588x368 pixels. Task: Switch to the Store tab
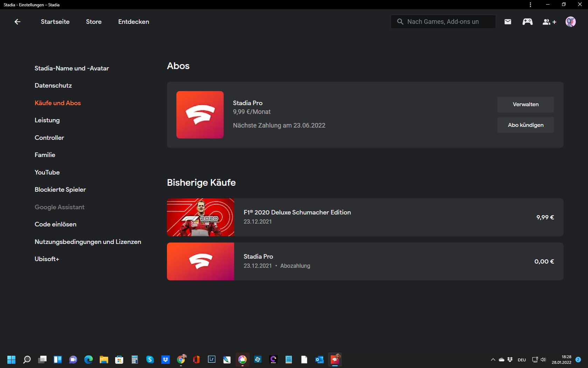pyautogui.click(x=93, y=21)
